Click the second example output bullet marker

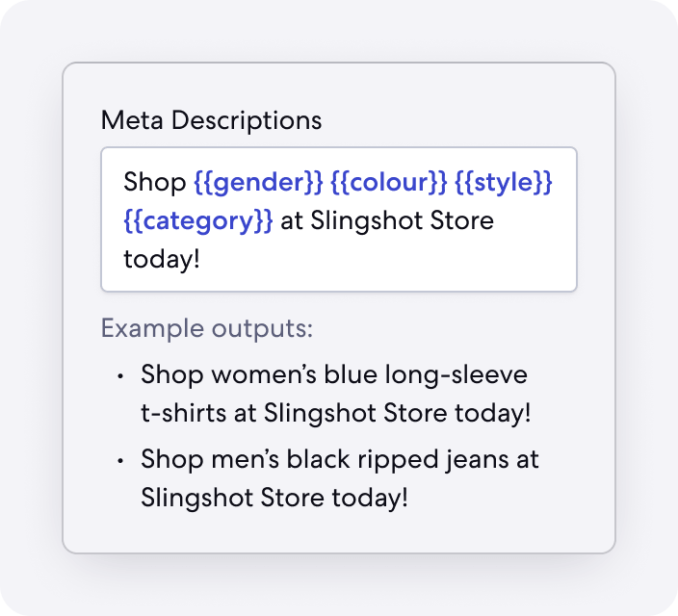pos(119,460)
